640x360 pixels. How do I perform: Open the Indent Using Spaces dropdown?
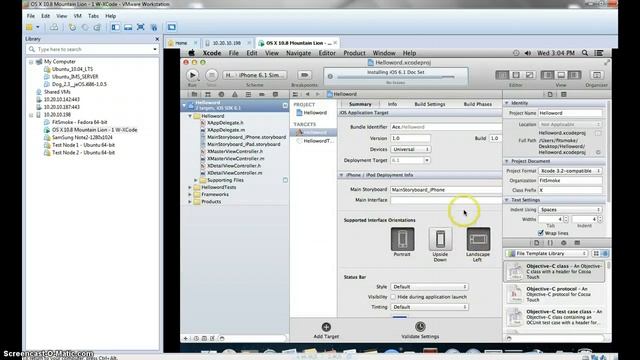(x=570, y=210)
